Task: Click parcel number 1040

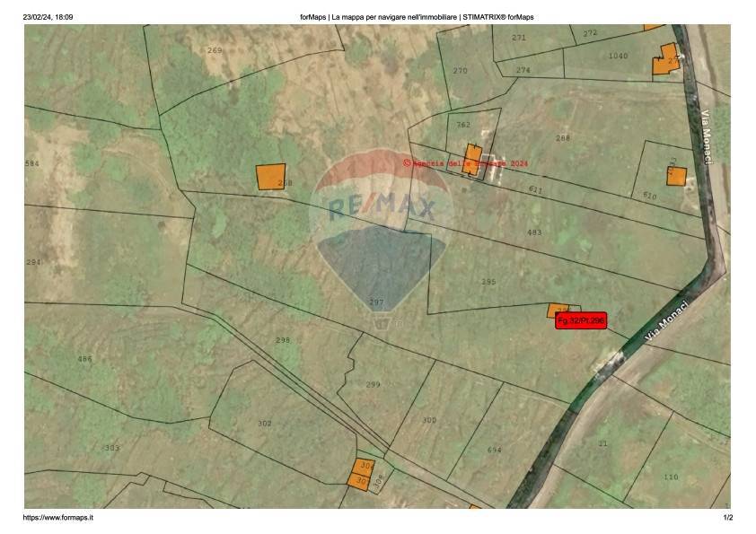Action: tap(618, 56)
